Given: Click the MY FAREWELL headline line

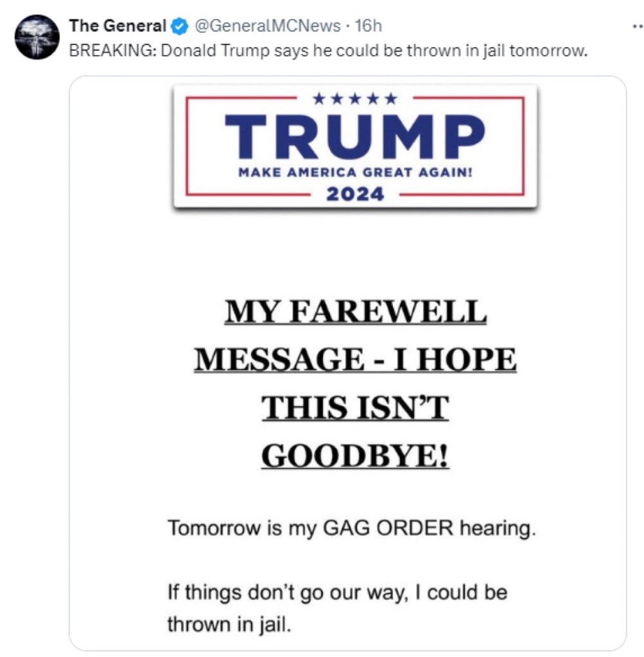Looking at the screenshot, I should (x=355, y=312).
